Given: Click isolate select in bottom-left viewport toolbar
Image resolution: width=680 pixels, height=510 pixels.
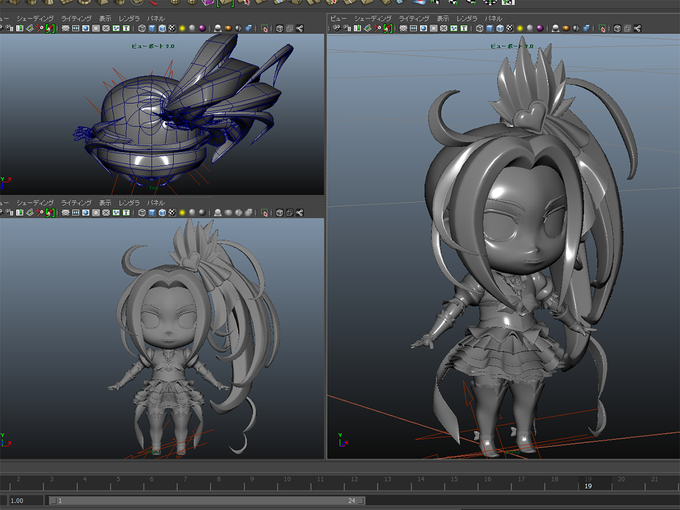Looking at the screenshot, I should point(265,212).
